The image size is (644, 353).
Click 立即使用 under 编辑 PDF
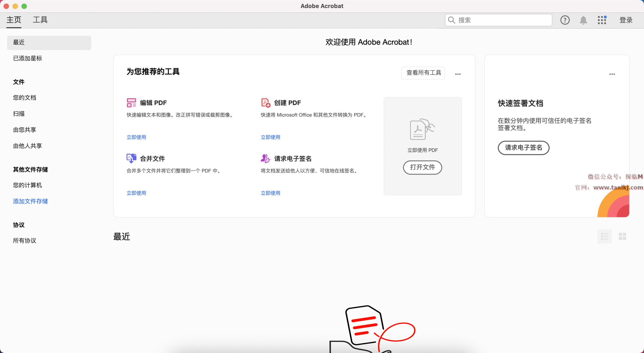136,137
